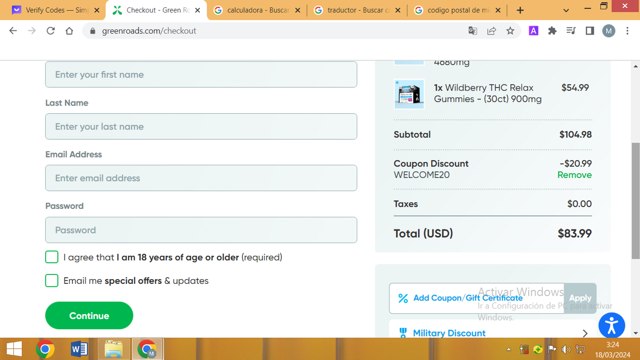Close the calculadora tab
640x360 pixels.
pyautogui.click(x=298, y=10)
